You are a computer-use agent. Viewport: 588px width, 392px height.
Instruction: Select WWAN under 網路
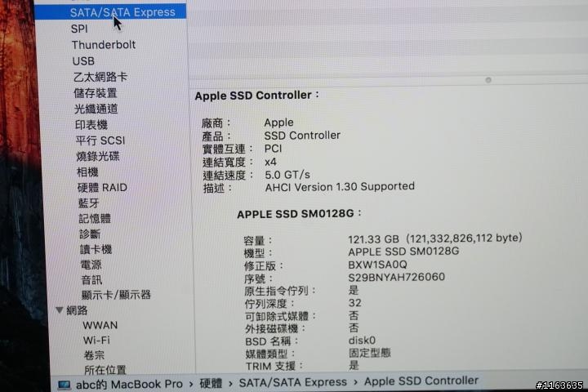coord(100,325)
